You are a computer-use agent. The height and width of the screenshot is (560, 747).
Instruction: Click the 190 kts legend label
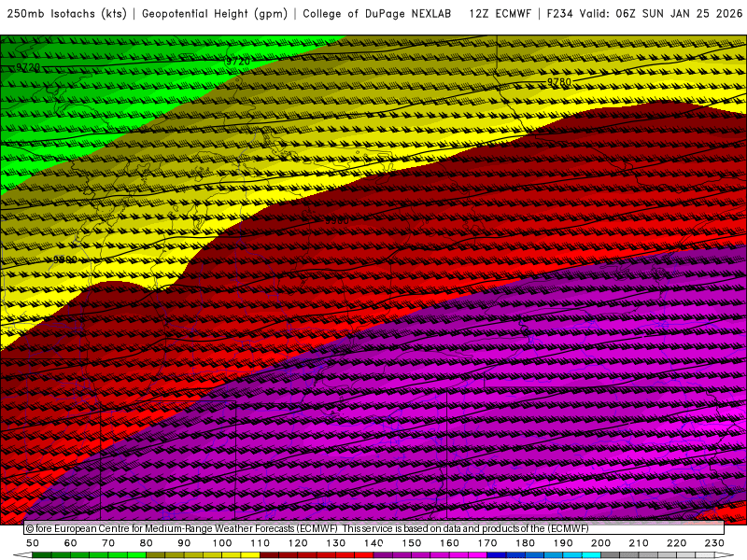tap(563, 543)
